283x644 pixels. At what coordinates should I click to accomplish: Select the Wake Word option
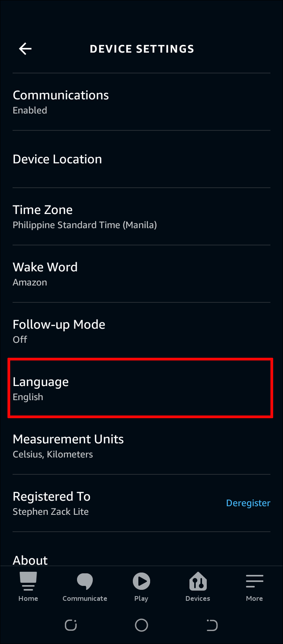(x=45, y=274)
